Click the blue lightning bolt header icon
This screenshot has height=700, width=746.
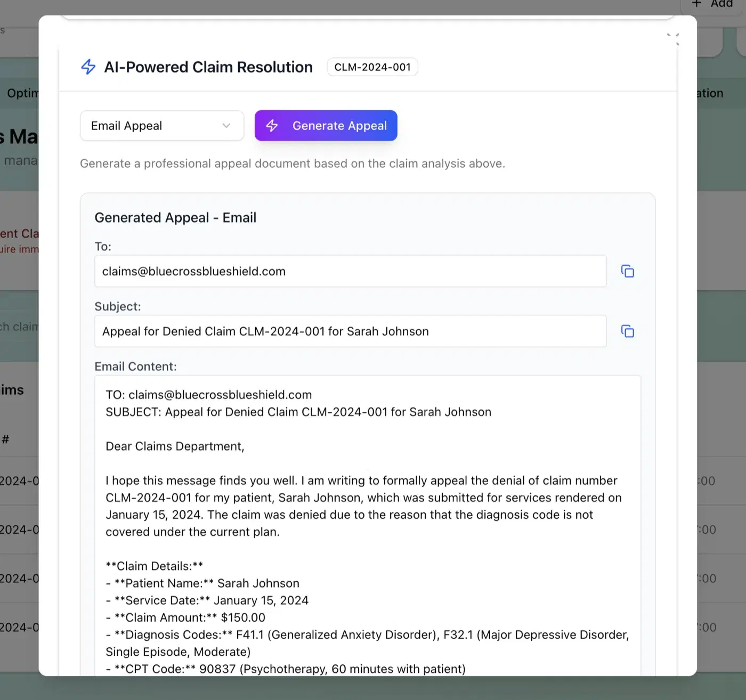tap(88, 67)
